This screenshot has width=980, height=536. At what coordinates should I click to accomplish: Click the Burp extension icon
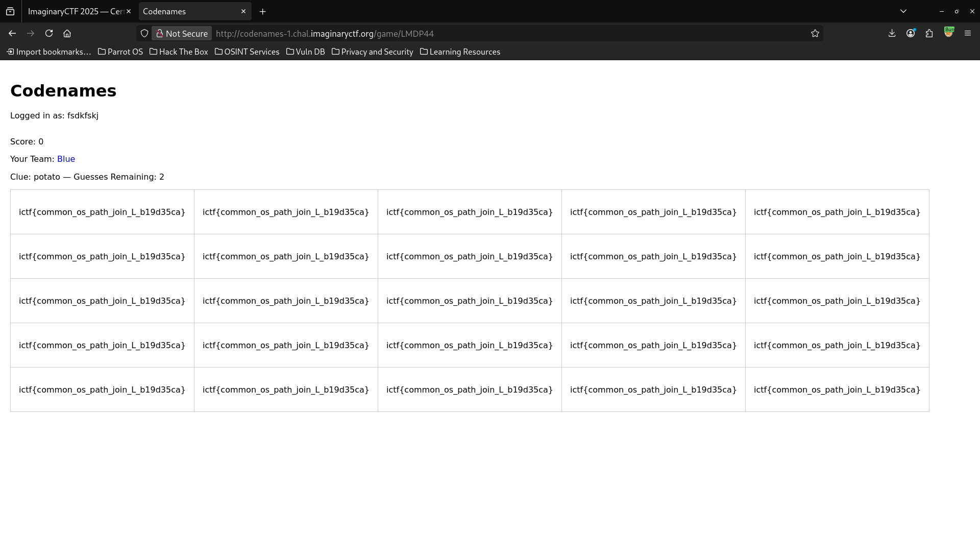[x=949, y=32]
